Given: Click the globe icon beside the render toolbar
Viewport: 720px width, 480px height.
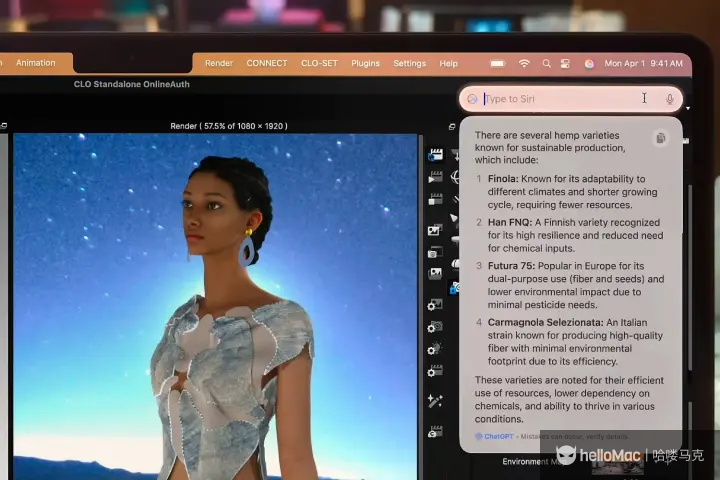Looking at the screenshot, I should (455, 178).
